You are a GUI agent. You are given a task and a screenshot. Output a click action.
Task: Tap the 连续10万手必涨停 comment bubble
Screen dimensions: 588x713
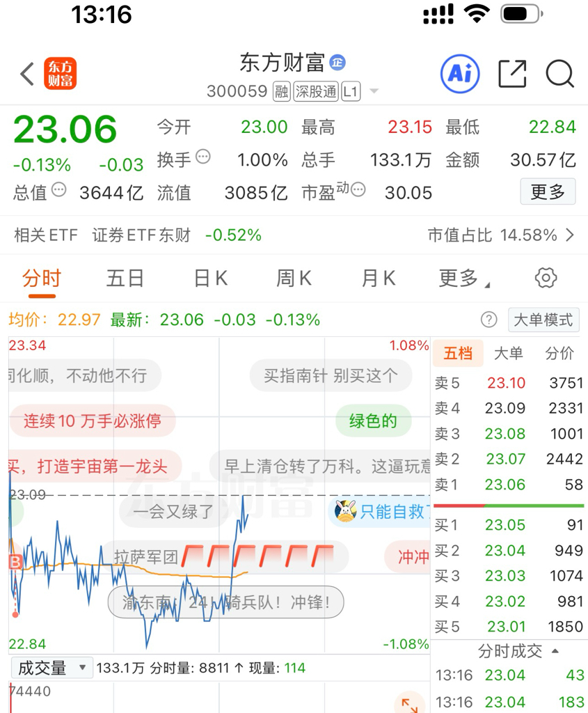(93, 421)
